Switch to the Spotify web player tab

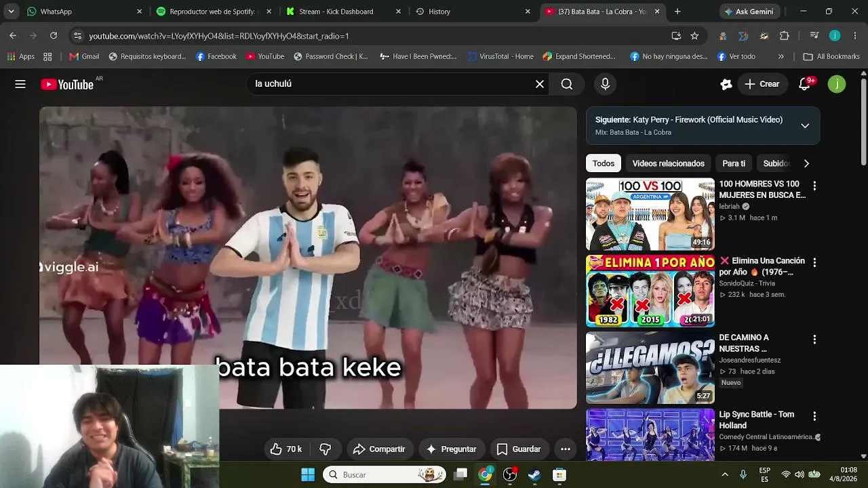pyautogui.click(x=214, y=12)
